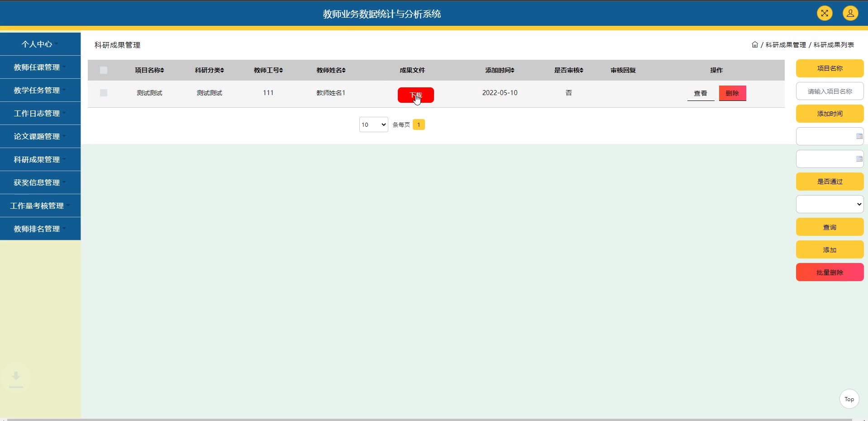Click the faded download arrow icon in sidebar
This screenshot has width=868, height=421.
16,378
